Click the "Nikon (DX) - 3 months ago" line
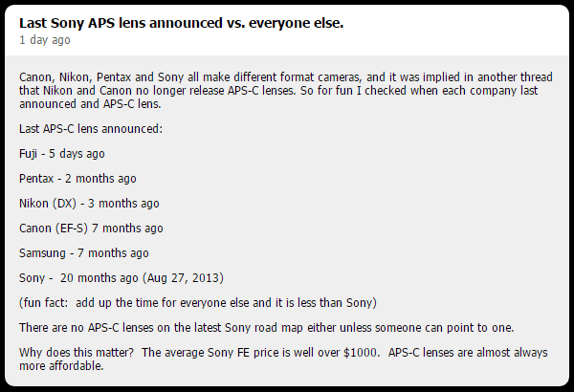Image resolution: width=574 pixels, height=392 pixels. click(x=89, y=204)
